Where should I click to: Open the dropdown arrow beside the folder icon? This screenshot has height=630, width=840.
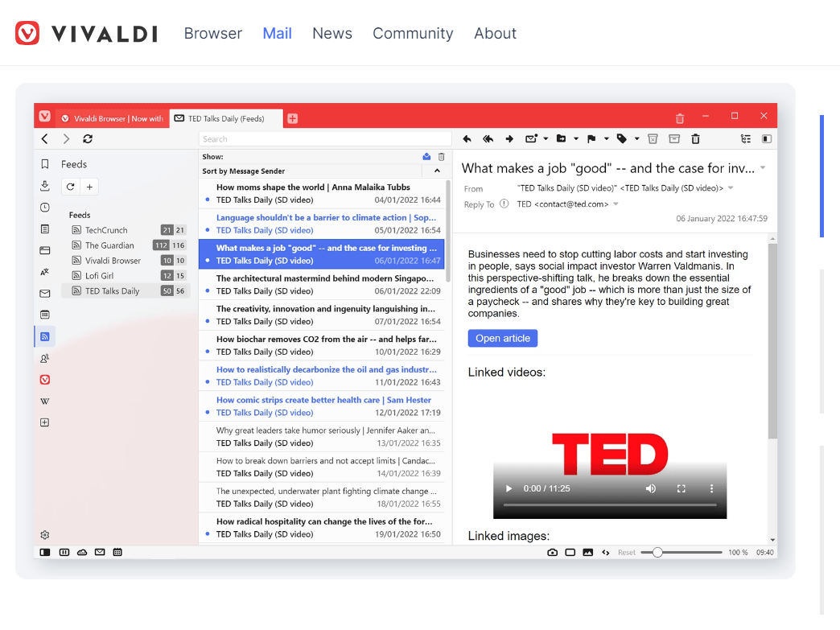click(576, 138)
